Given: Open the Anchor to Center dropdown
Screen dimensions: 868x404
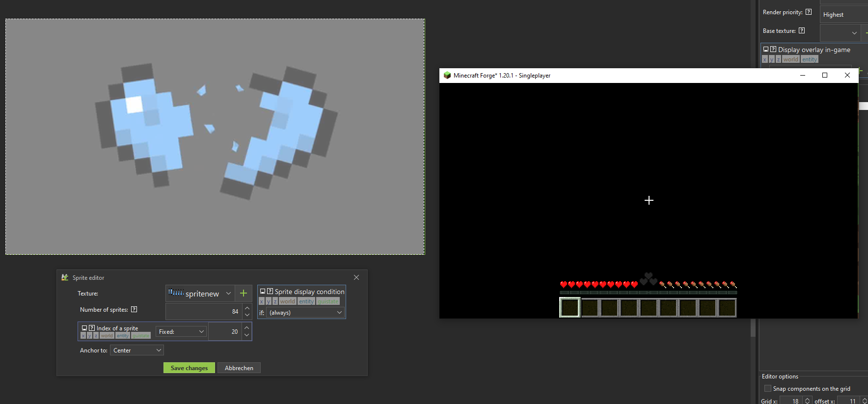Looking at the screenshot, I should 137,350.
